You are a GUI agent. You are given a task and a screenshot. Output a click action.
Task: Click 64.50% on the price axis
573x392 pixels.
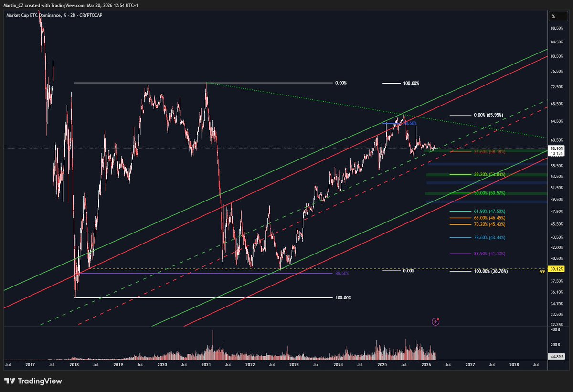[557, 121]
